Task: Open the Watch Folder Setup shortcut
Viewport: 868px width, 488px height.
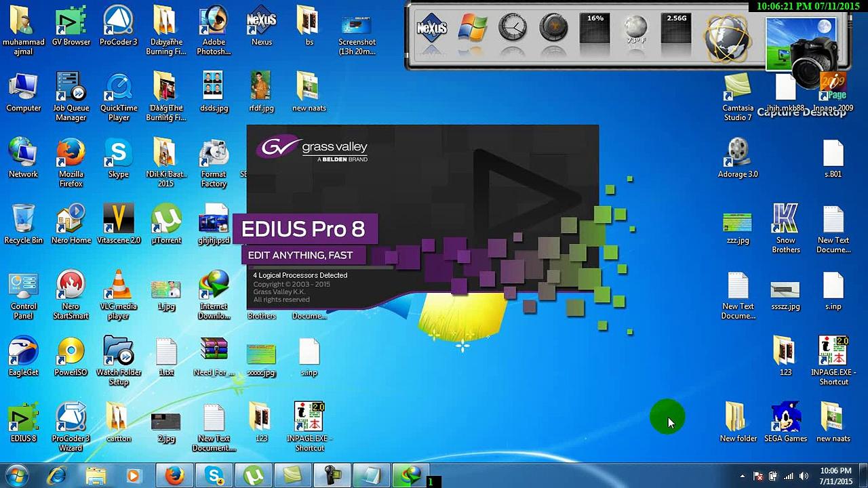Action: click(x=118, y=362)
